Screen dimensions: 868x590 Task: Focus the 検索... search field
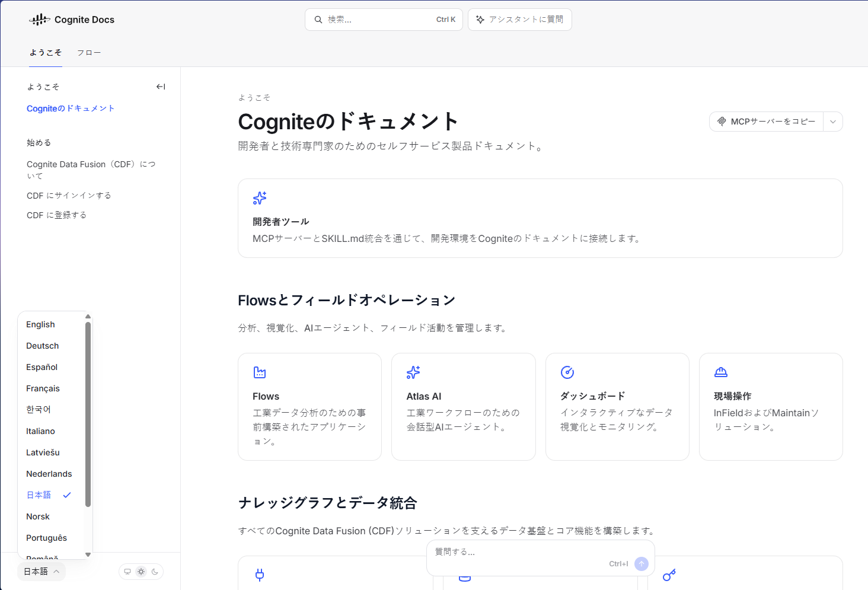point(384,20)
